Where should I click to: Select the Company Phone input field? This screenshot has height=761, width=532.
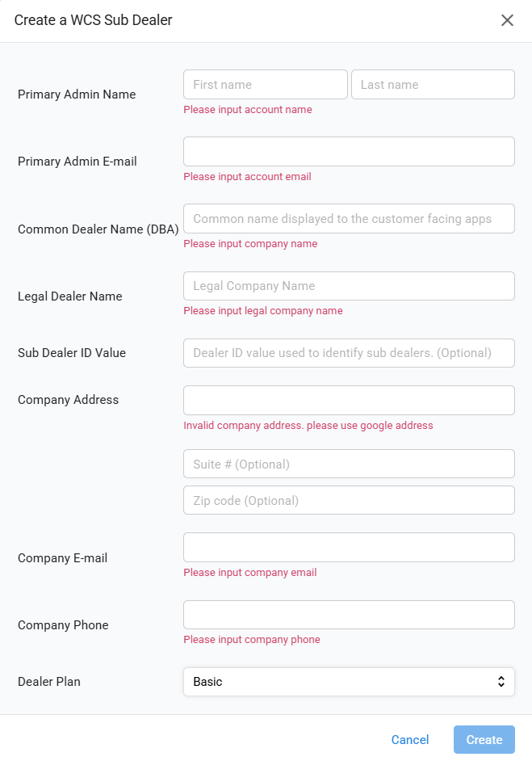point(349,615)
